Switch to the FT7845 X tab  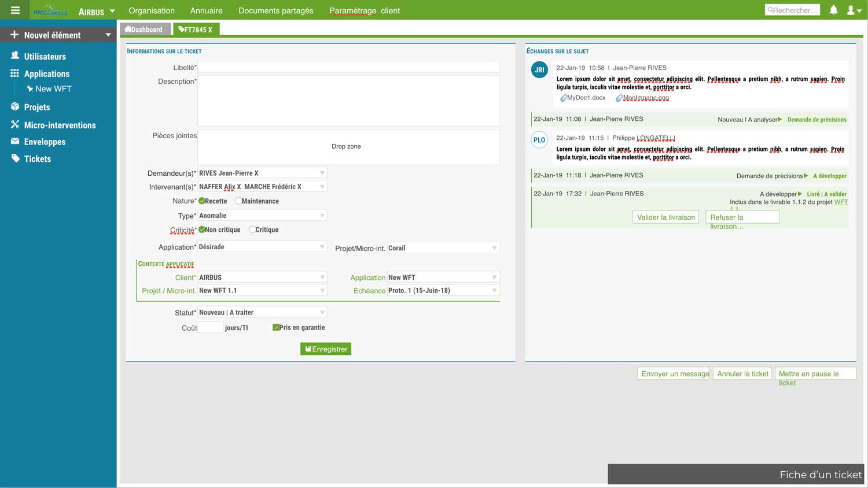pyautogui.click(x=196, y=29)
